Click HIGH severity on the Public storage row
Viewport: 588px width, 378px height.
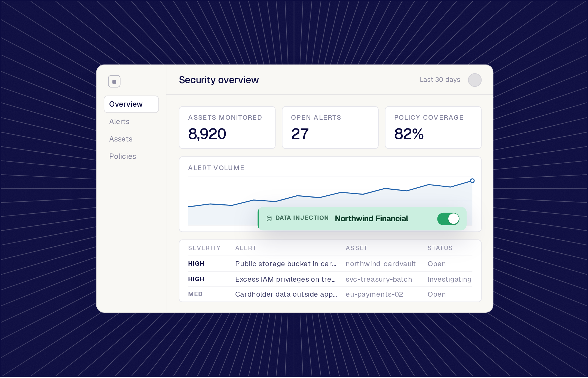196,264
